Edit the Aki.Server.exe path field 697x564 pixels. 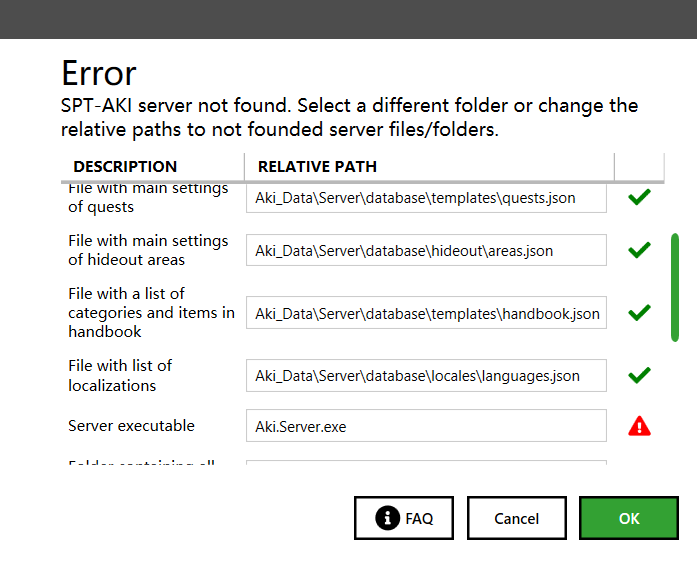click(426, 426)
